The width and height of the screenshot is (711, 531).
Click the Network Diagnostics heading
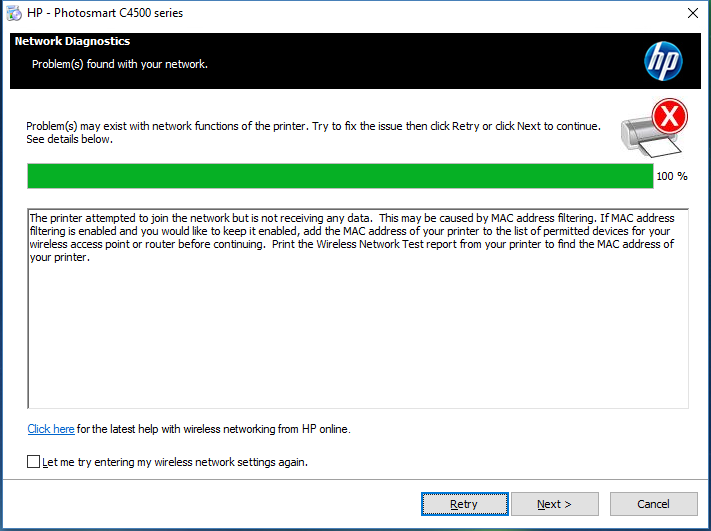pyautogui.click(x=72, y=42)
